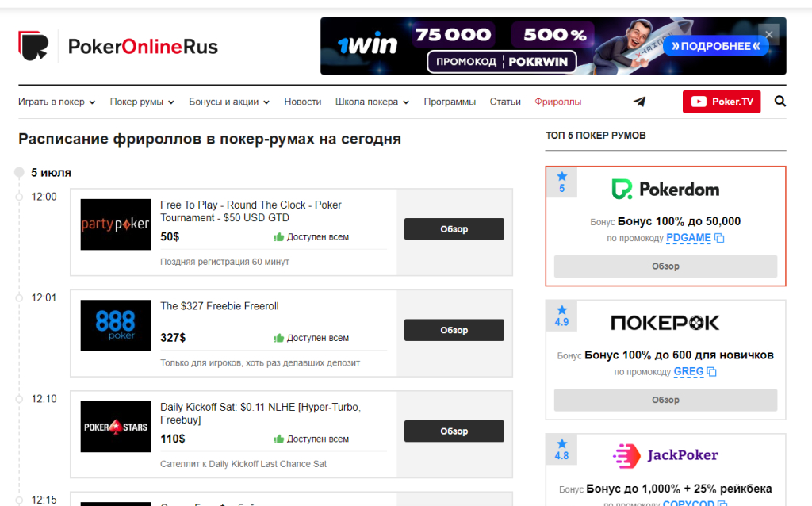The image size is (812, 506).
Task: Open the partypoker room thumbnail
Action: click(x=116, y=224)
